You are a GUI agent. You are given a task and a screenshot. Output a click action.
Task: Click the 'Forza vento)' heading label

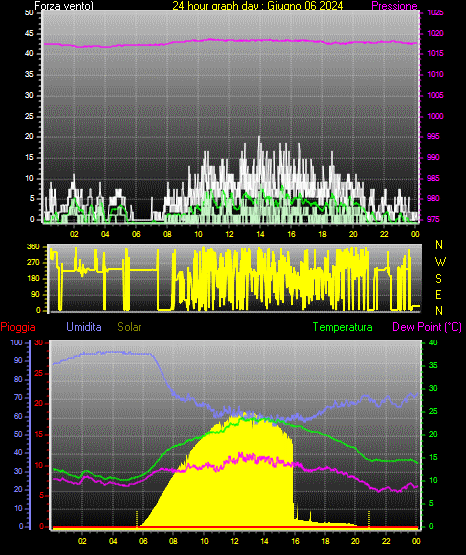coord(64,6)
